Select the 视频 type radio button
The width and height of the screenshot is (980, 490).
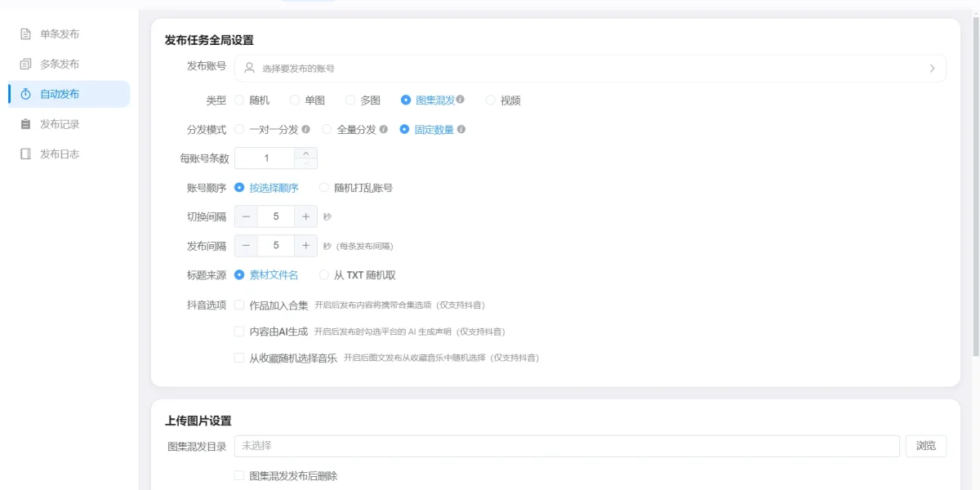coord(491,100)
